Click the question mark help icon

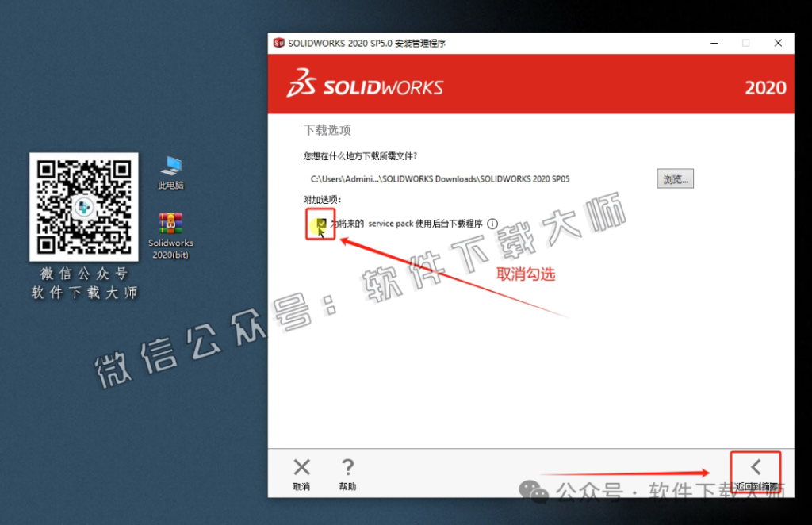(x=347, y=466)
